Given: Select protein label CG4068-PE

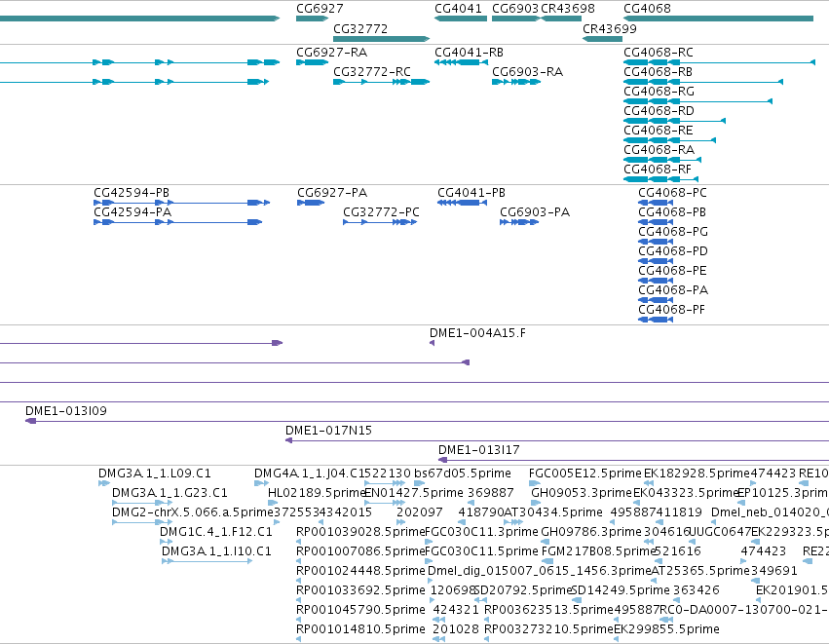Looking at the screenshot, I should tap(672, 271).
